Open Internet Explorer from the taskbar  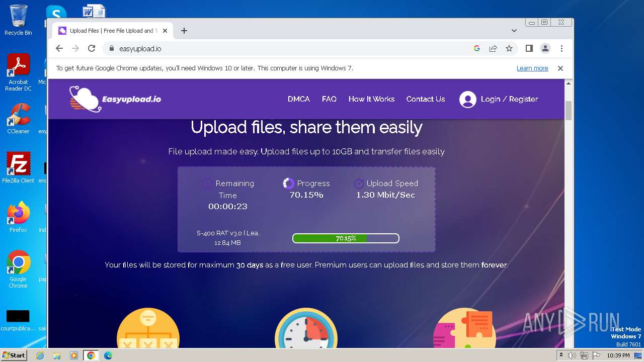point(40,355)
